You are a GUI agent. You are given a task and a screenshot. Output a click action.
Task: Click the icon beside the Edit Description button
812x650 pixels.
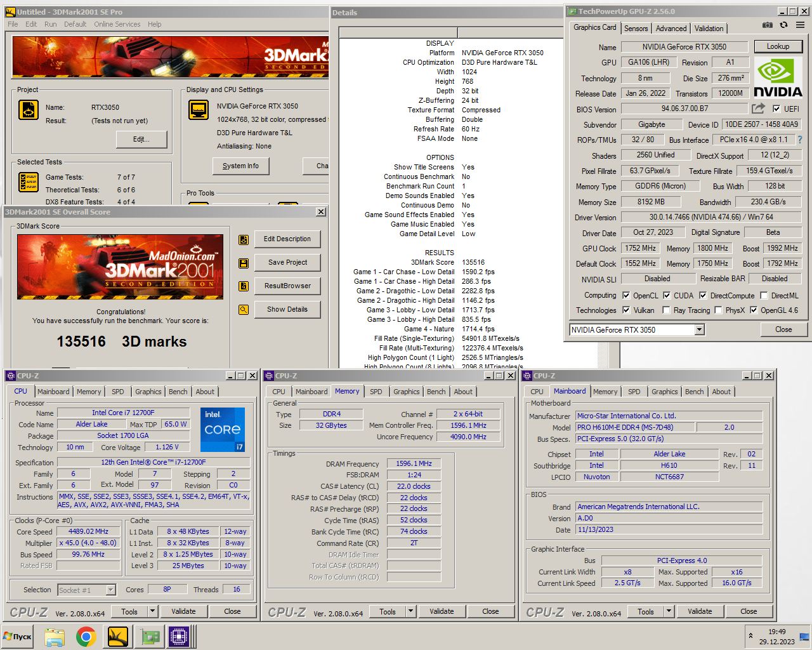(x=244, y=239)
